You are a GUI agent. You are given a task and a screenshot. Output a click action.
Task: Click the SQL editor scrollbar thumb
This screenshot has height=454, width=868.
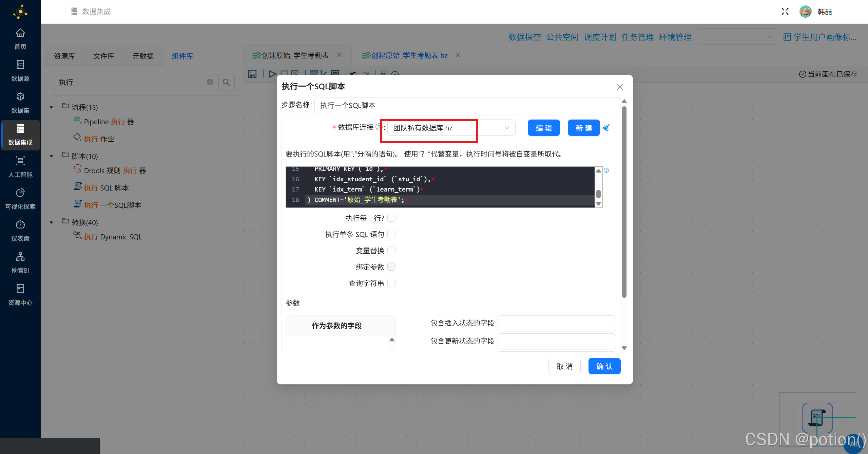click(x=598, y=194)
